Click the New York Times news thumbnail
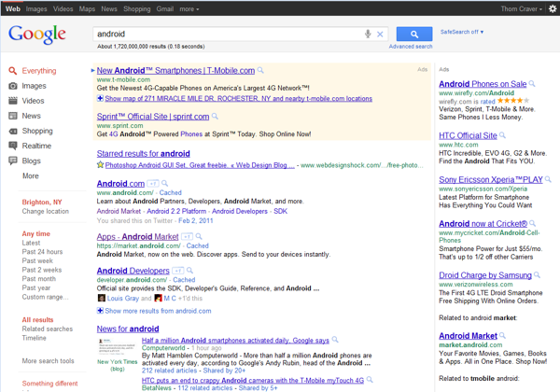 click(x=118, y=346)
